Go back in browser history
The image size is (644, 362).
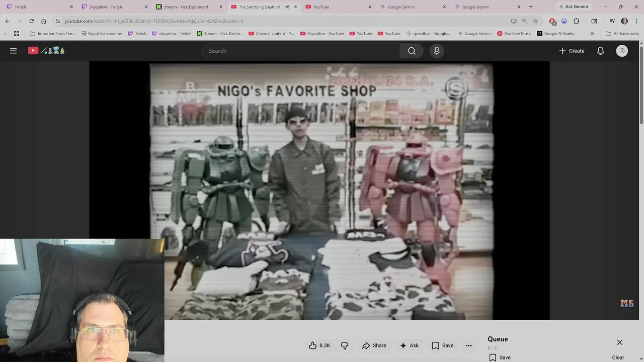[7, 21]
